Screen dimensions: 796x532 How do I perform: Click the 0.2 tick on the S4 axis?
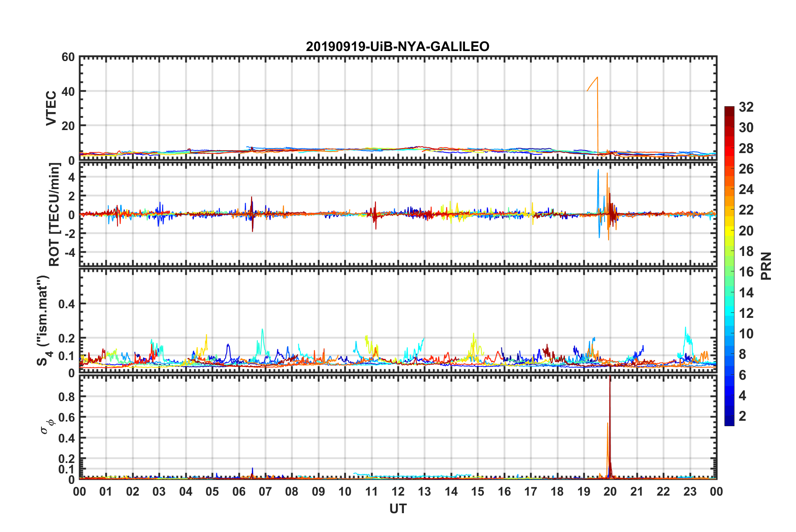67,338
